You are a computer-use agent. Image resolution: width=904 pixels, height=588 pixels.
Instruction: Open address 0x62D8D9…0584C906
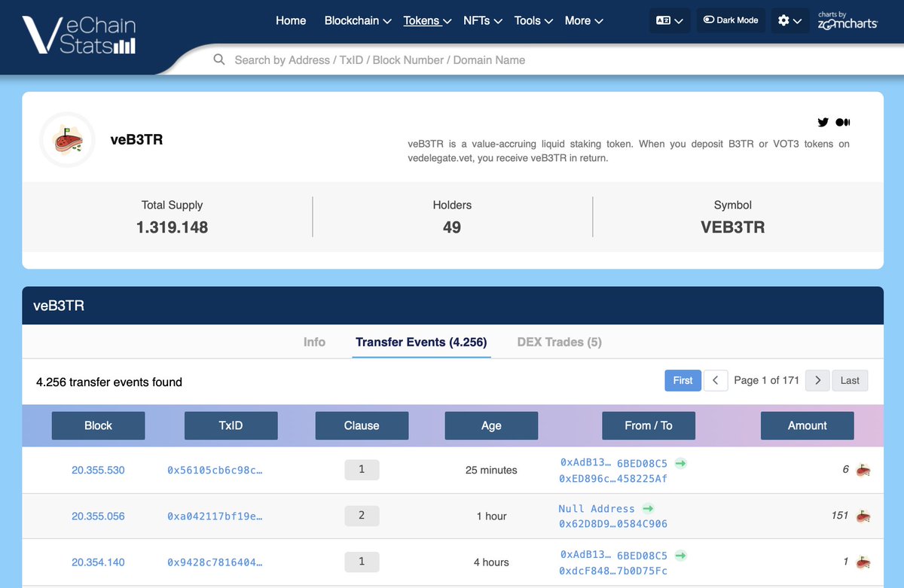(x=613, y=524)
